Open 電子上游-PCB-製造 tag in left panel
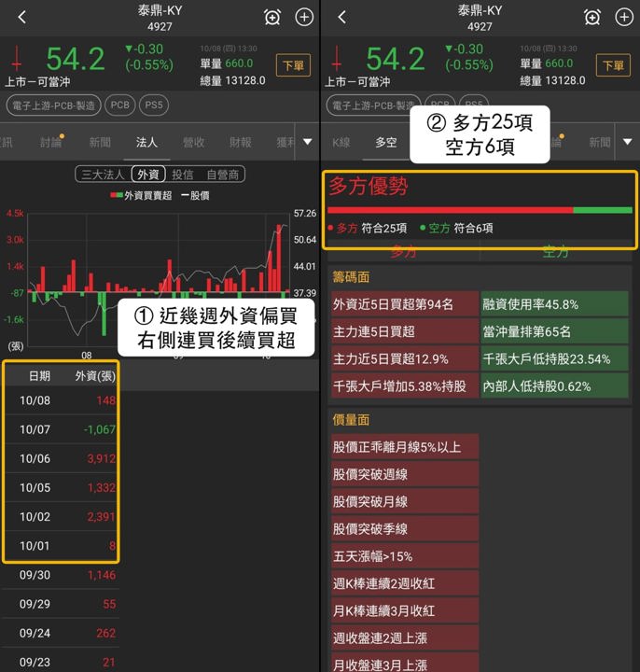This screenshot has width=640, height=672. pos(53,105)
